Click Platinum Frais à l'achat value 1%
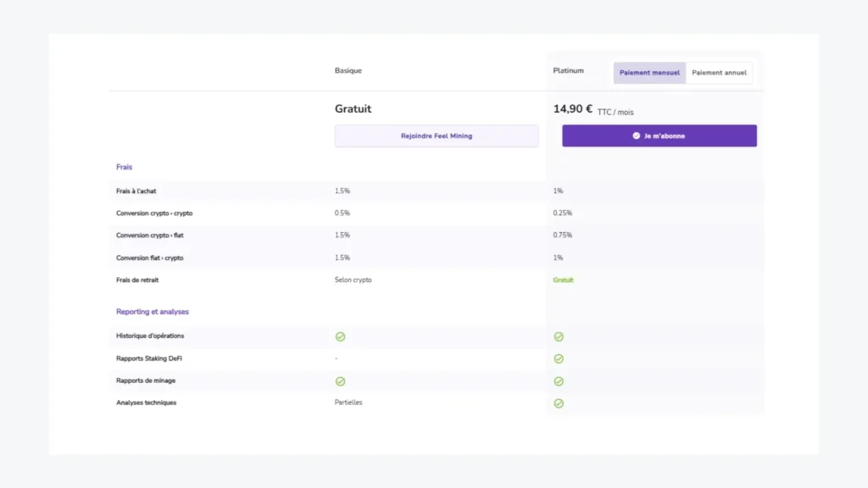 point(558,191)
